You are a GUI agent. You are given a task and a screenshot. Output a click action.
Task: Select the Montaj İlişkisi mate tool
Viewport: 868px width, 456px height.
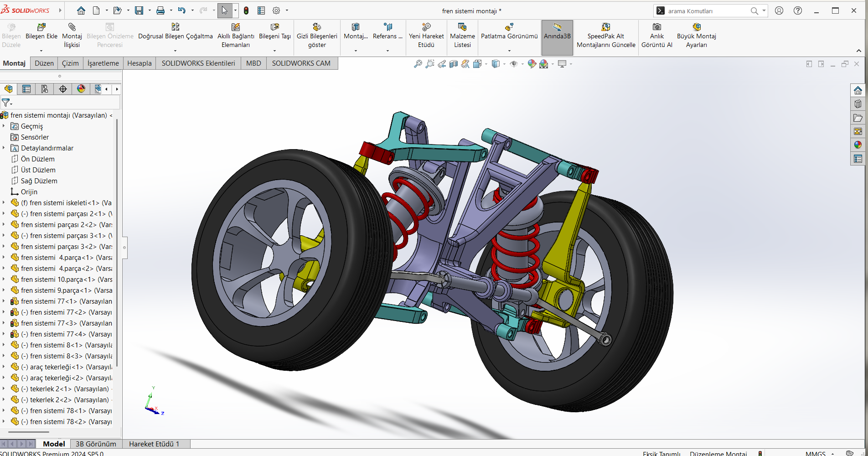point(72,36)
